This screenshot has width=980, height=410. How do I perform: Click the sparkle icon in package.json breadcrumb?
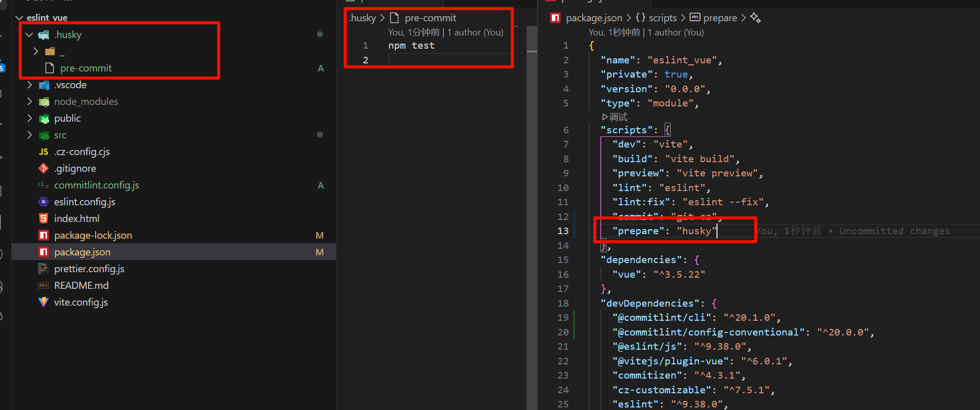pos(755,18)
